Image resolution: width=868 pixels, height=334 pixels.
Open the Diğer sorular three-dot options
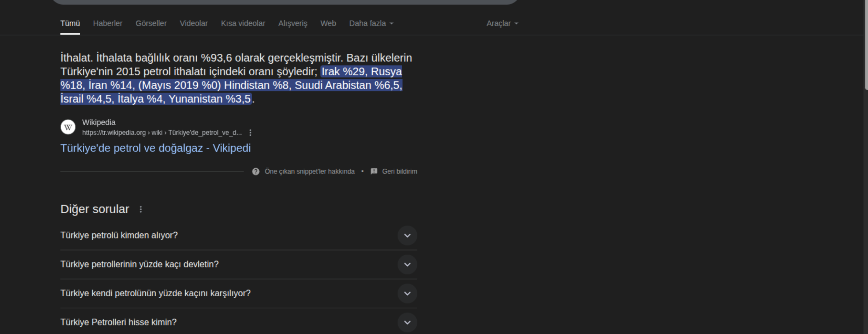coord(141,209)
